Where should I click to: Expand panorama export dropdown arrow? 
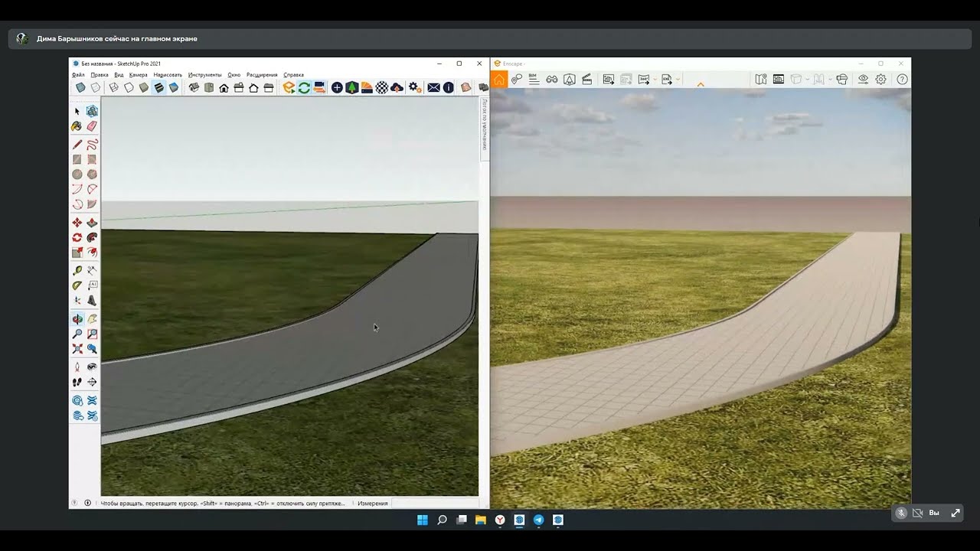coord(656,80)
